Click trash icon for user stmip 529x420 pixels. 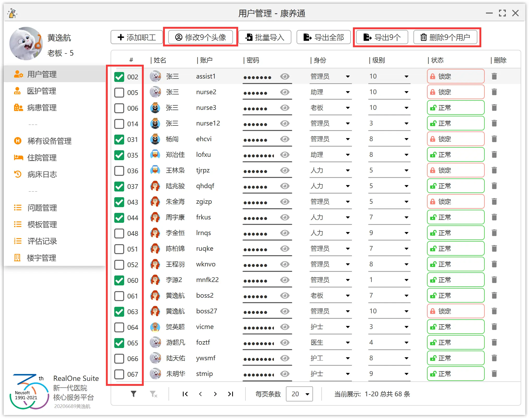tap(494, 374)
